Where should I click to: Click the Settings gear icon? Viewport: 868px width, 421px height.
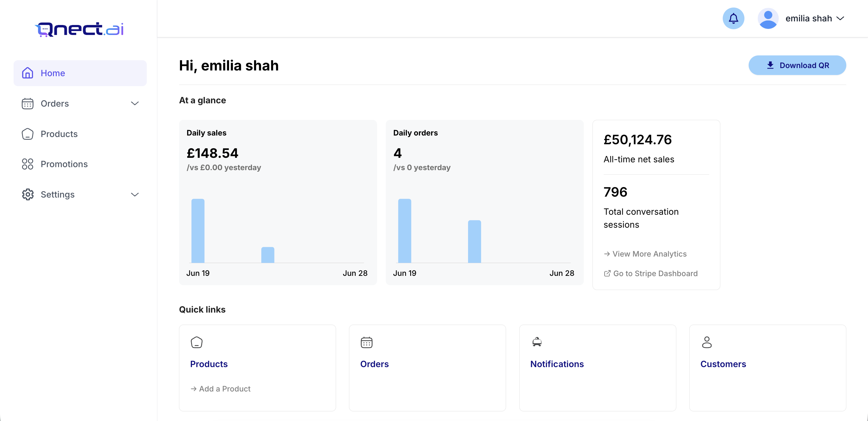click(x=28, y=194)
